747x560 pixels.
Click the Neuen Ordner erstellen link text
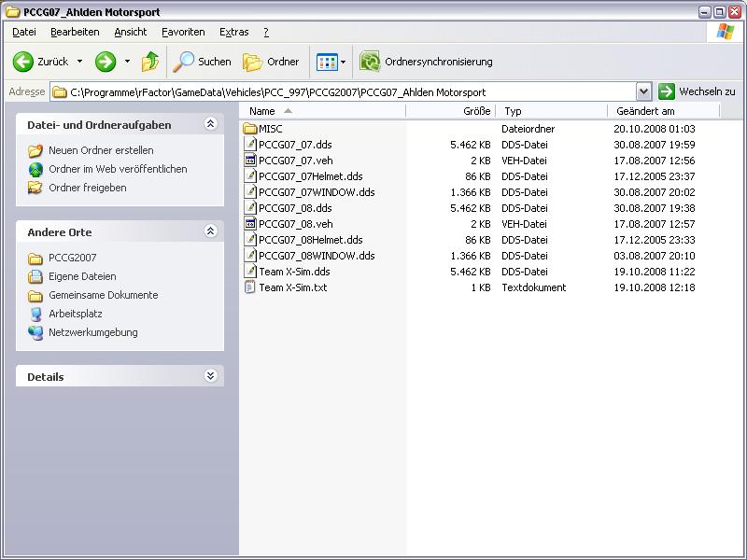click(101, 150)
